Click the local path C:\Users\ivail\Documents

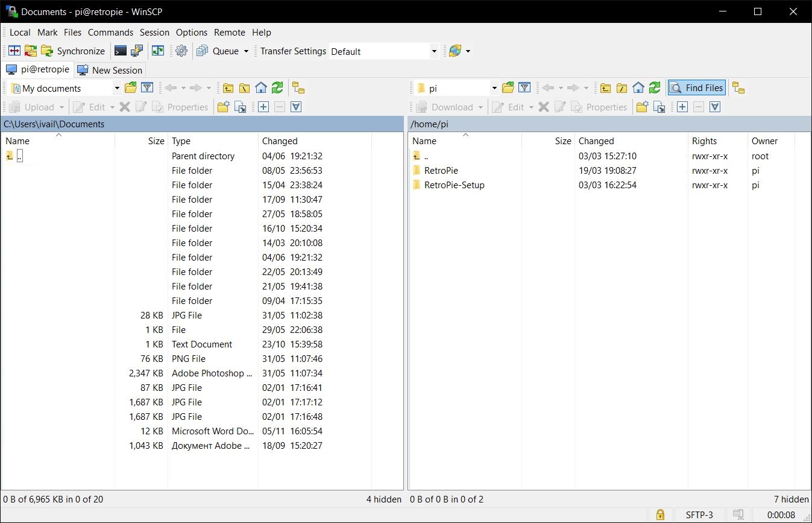54,124
